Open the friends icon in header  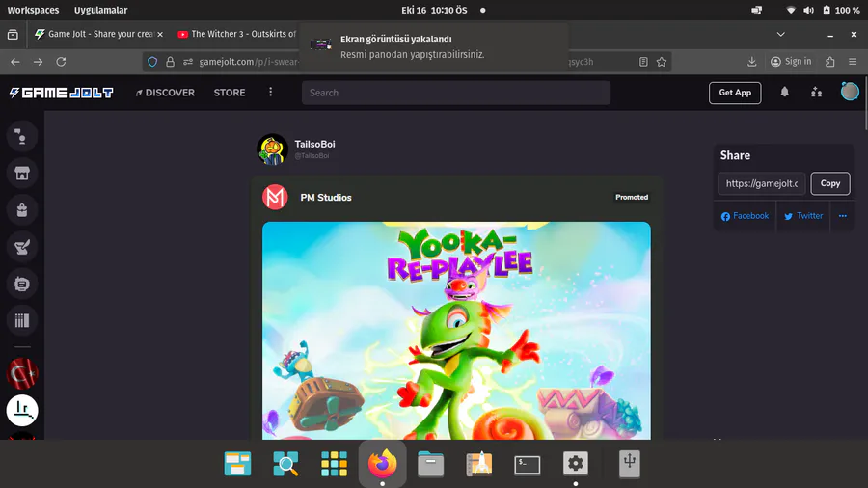pos(817,92)
